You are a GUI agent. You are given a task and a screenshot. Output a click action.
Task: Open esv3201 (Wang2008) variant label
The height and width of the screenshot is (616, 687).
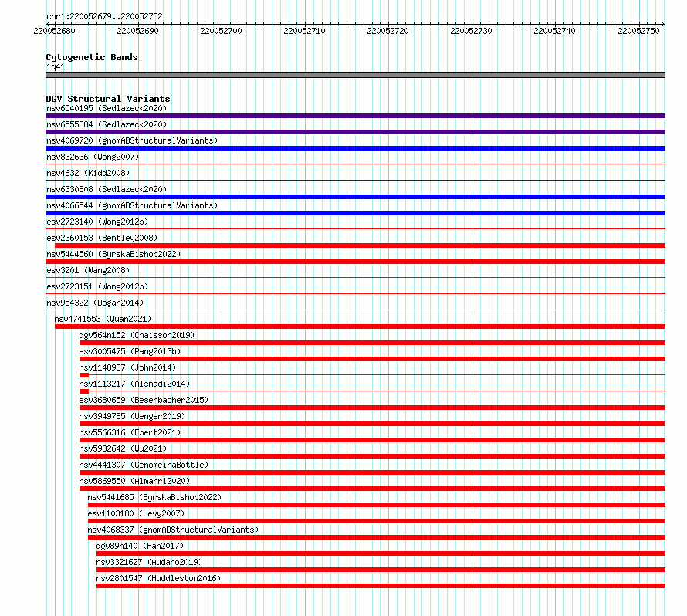(x=88, y=270)
